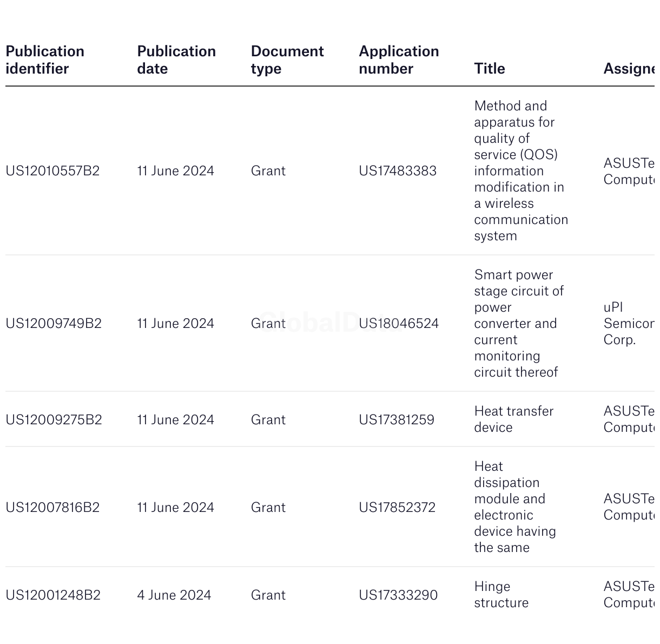Screen dimensions: 660x644
Task: Click application number US17381259
Action: (397, 419)
